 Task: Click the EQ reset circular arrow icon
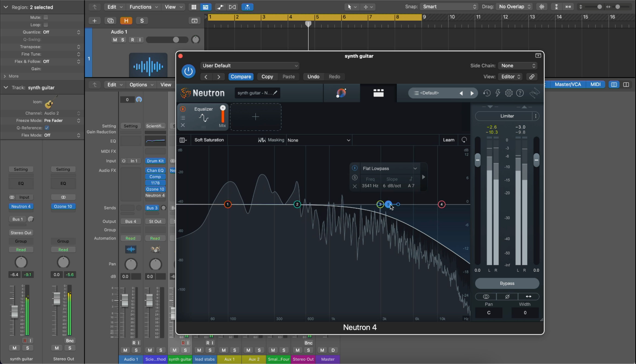464,140
